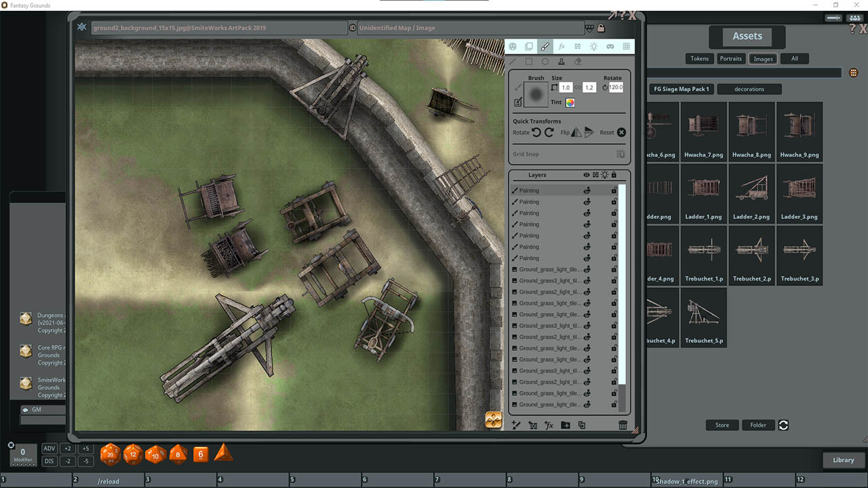The height and width of the screenshot is (488, 868).
Task: Delete selected layer using trash icon
Action: click(x=623, y=425)
